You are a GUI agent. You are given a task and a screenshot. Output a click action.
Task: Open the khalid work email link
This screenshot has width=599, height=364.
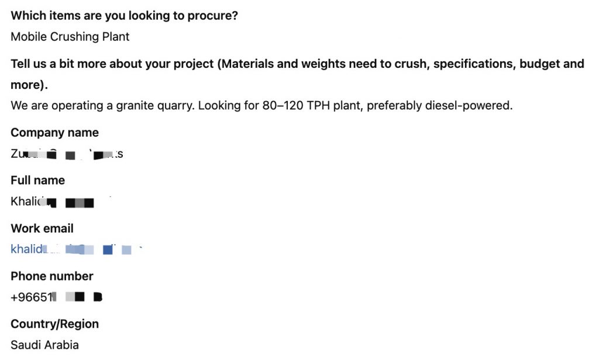(77, 249)
